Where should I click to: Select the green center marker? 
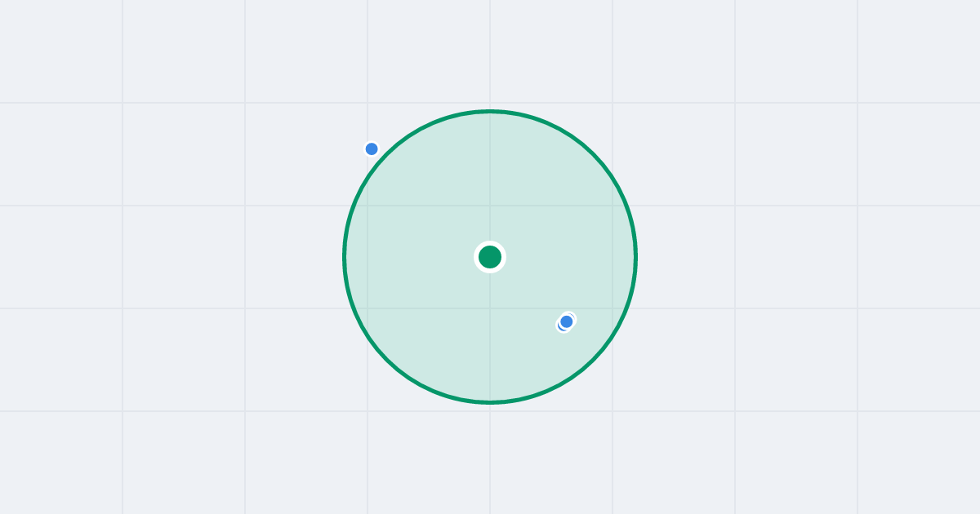(x=490, y=257)
